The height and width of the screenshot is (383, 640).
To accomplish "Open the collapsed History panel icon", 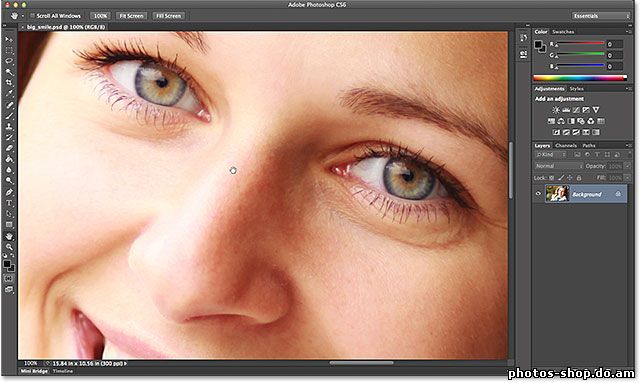I will click(524, 38).
